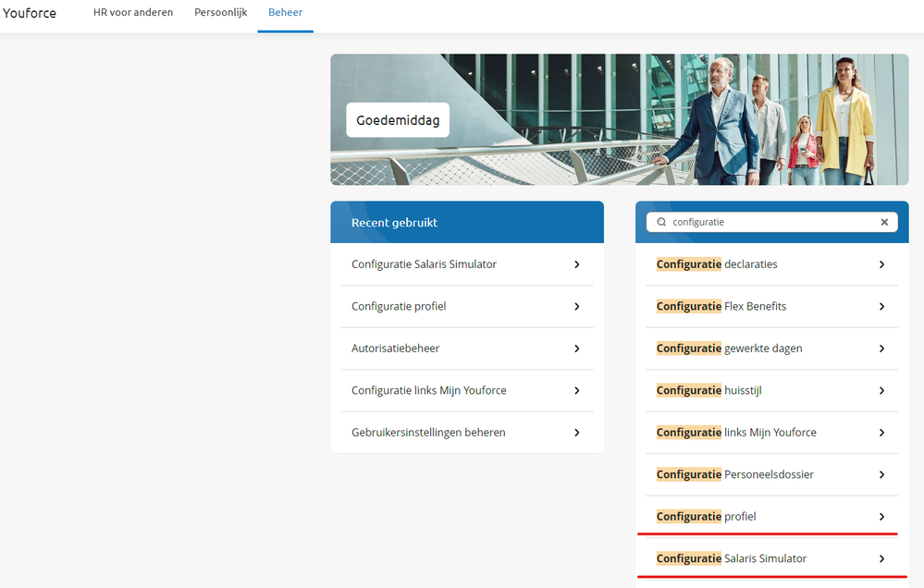Click chevron of result Configuratie links Mijn Youforce
Screen dimensions: 924x588
pyautogui.click(x=881, y=433)
